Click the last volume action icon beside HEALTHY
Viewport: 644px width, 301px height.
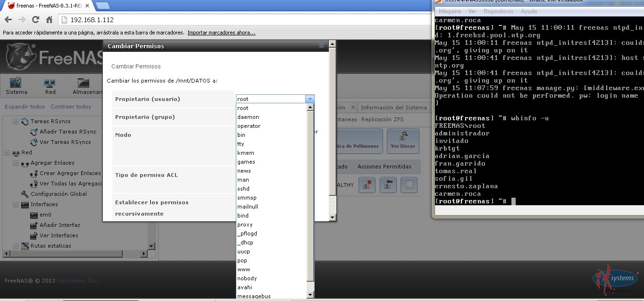(x=409, y=185)
